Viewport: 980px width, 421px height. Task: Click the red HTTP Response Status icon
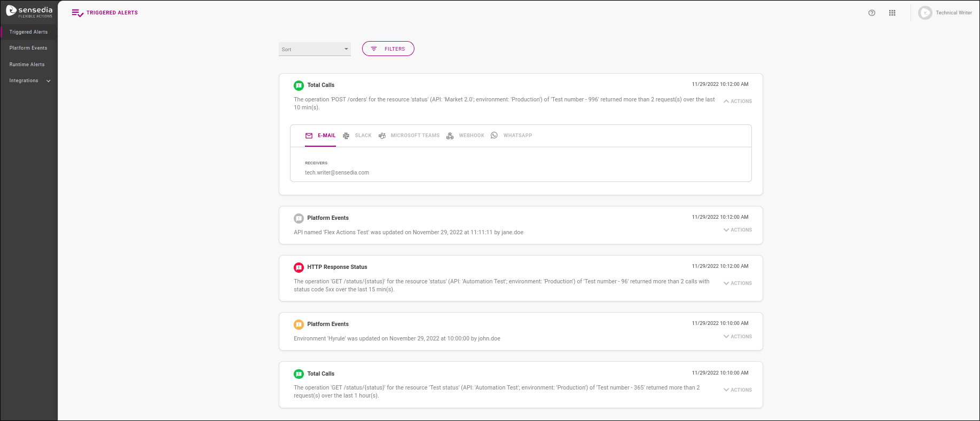(x=299, y=267)
